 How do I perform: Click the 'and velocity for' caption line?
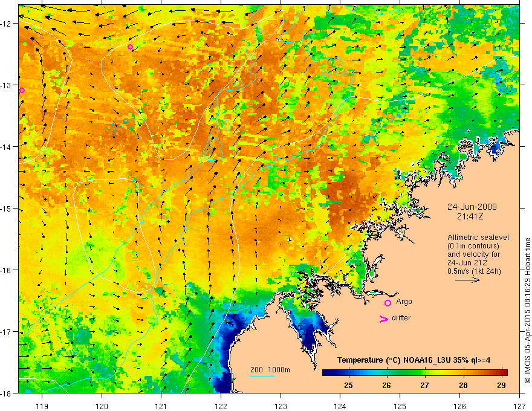click(x=473, y=254)
